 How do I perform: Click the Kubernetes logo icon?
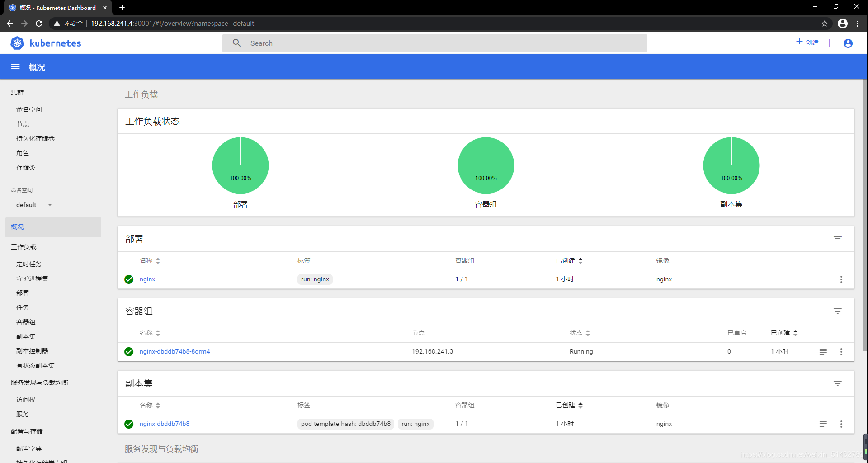tap(17, 43)
